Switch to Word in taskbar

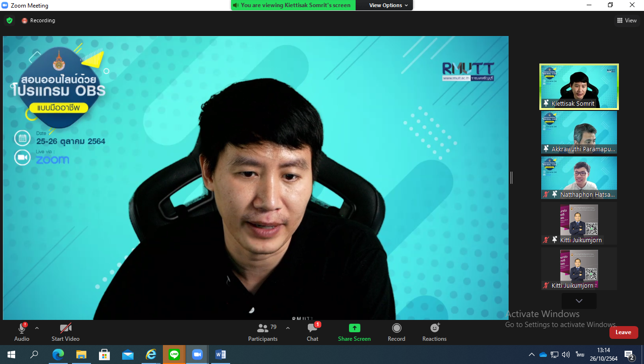pos(220,355)
